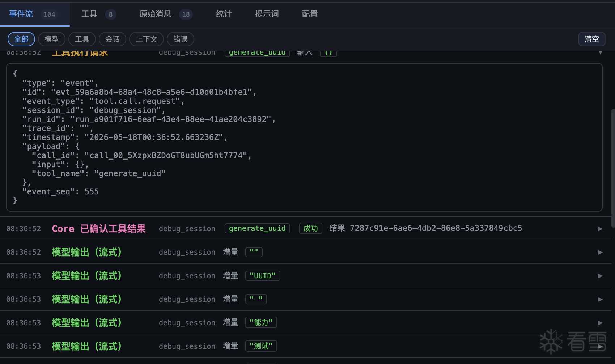Expand the "UUID" 增量 row arrow

(600, 276)
